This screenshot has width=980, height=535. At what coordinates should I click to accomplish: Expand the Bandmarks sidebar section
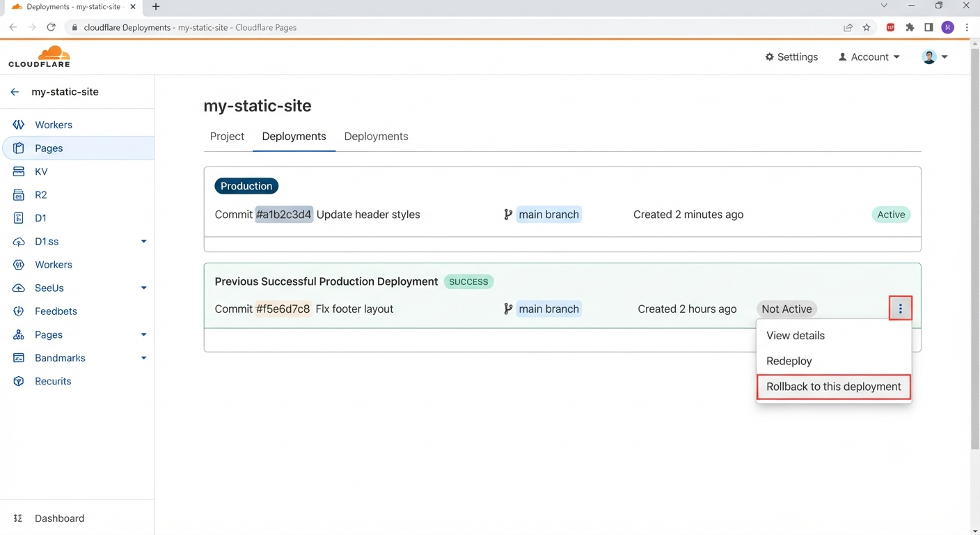tap(144, 358)
